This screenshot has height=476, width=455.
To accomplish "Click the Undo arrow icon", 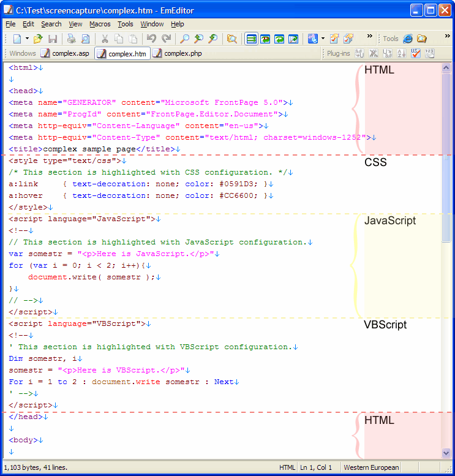I will coord(151,39).
